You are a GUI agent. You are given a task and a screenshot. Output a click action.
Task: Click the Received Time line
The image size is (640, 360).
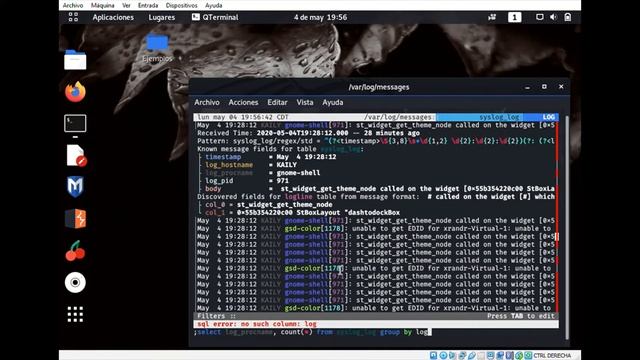click(x=308, y=133)
